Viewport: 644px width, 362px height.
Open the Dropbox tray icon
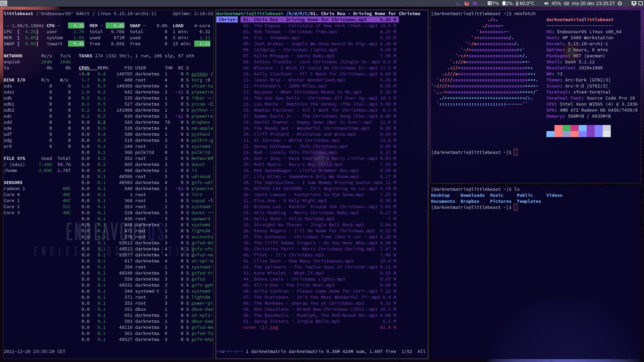[634, 3]
